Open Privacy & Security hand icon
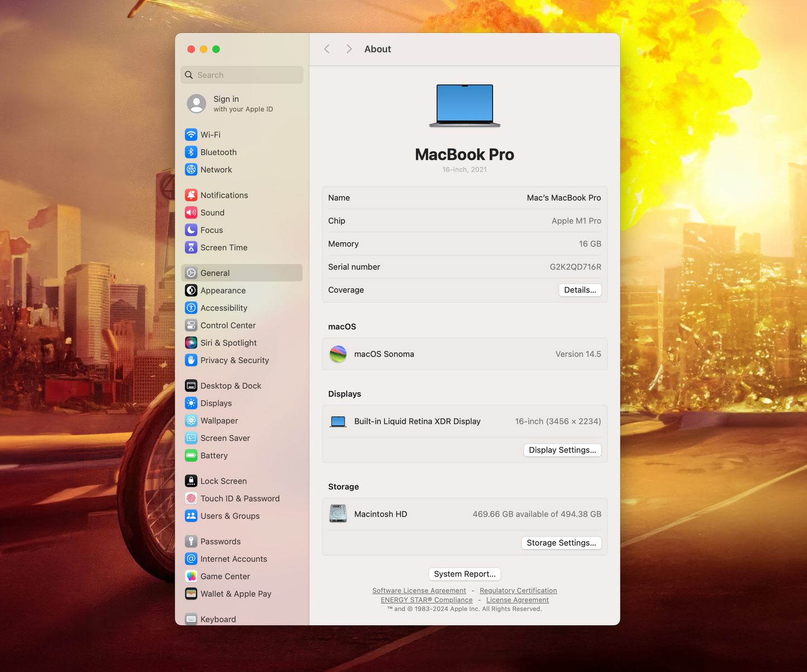The image size is (807, 672). click(x=191, y=360)
